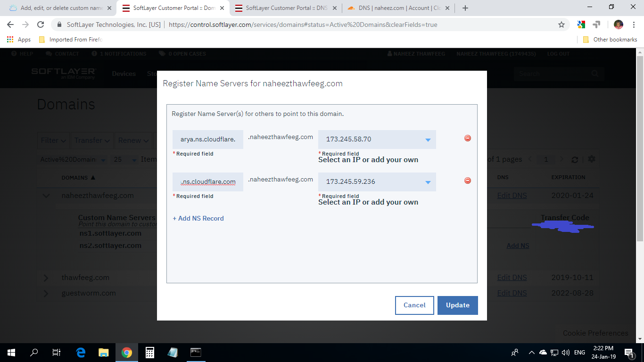Image resolution: width=644 pixels, height=362 pixels.
Task: Open a new browser tab
Action: 465,8
